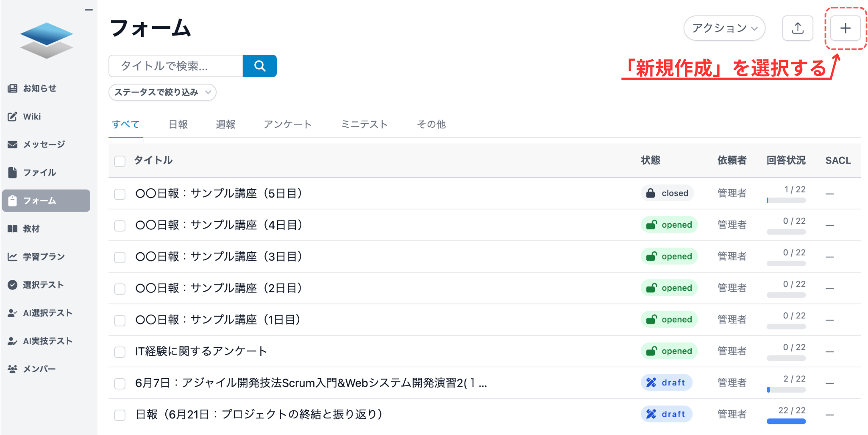868x435 pixels.
Task: Open メンバー in the sidebar
Action: [x=39, y=369]
